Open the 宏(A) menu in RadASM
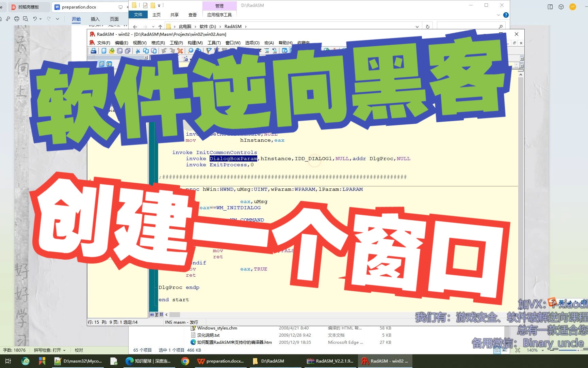Image resolution: width=588 pixels, height=368 pixels. tap(269, 43)
